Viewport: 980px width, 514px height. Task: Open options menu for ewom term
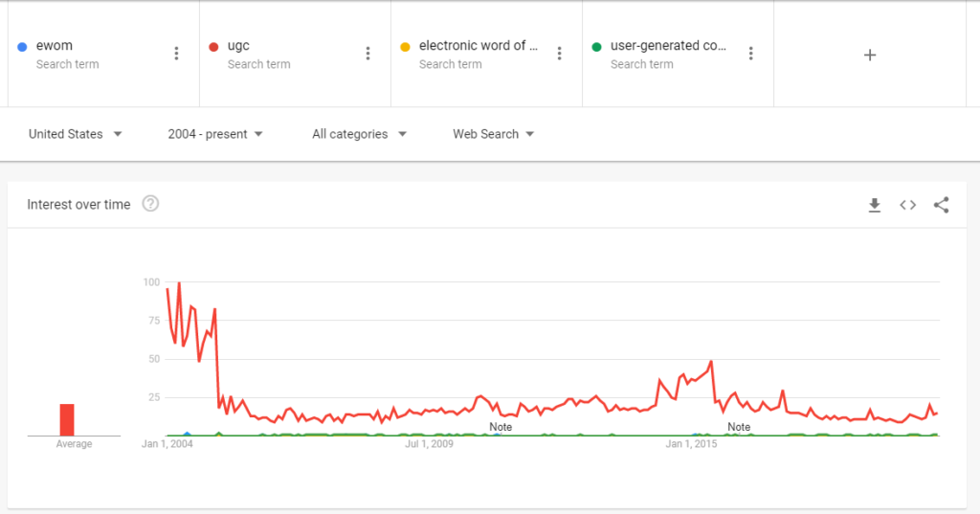[x=176, y=54]
